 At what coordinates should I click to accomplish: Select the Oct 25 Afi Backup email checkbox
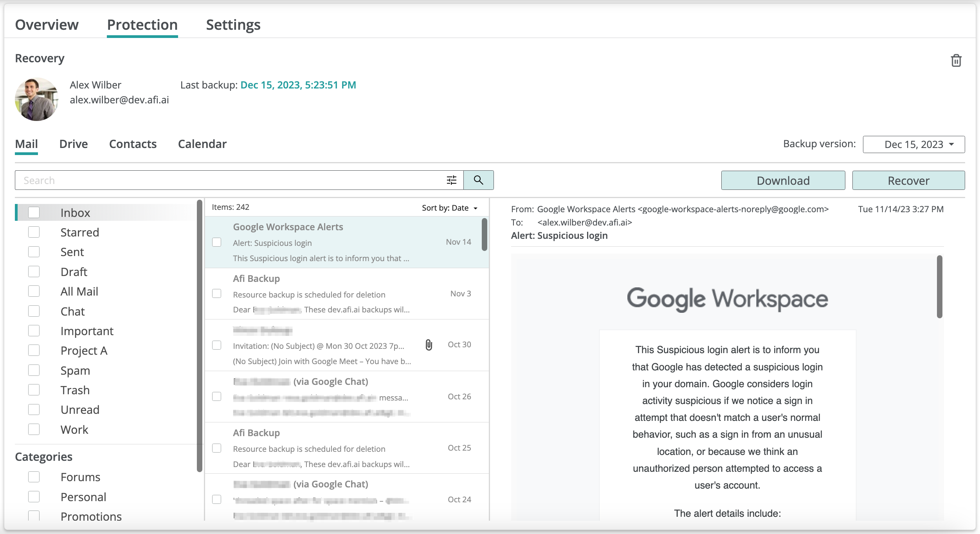217,448
